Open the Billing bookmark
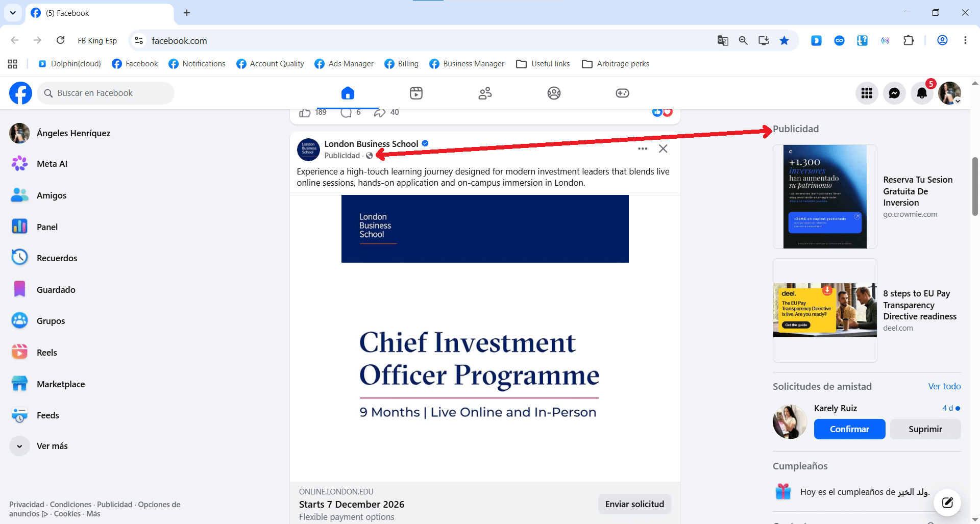This screenshot has width=980, height=524. (401, 64)
